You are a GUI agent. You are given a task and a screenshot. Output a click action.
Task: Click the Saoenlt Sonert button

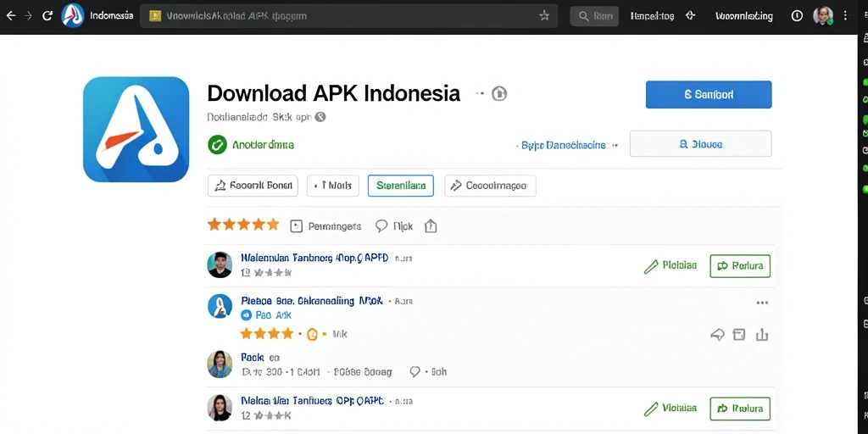coord(253,186)
